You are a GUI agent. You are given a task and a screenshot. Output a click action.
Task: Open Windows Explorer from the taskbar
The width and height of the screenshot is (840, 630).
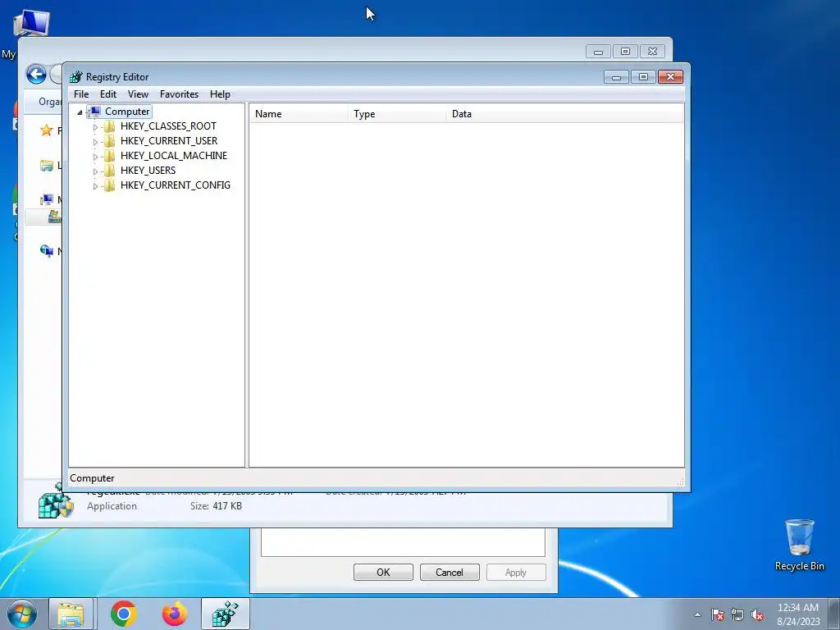tap(71, 614)
